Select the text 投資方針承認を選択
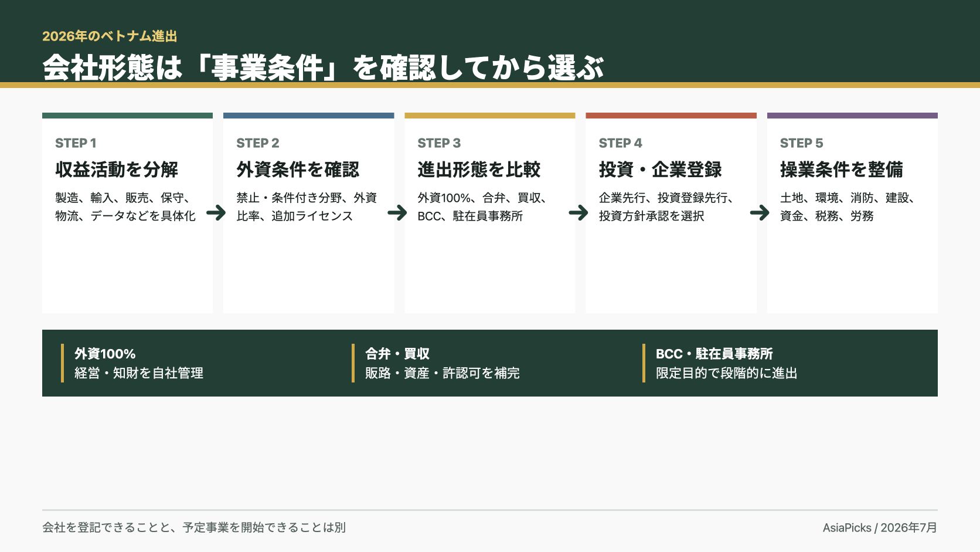The height and width of the screenshot is (552, 980). [x=651, y=216]
